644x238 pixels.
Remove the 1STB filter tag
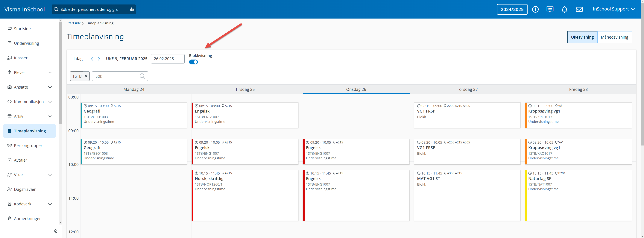click(x=86, y=76)
